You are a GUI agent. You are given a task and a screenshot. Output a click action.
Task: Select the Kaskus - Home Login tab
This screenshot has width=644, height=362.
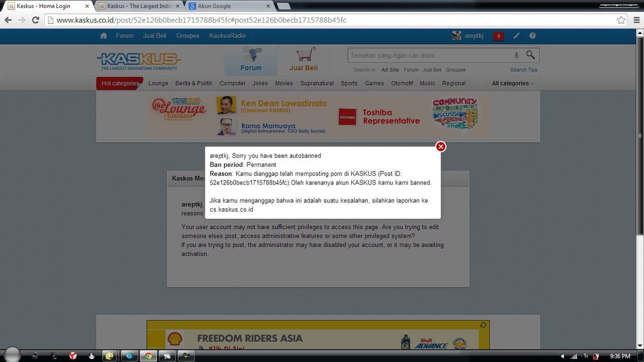click(x=48, y=6)
